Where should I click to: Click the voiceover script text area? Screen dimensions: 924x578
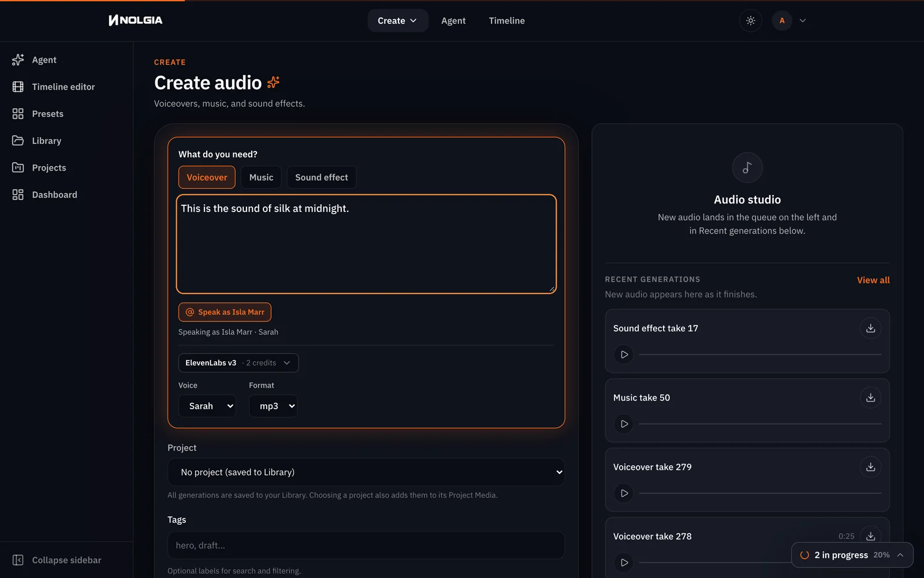click(366, 244)
